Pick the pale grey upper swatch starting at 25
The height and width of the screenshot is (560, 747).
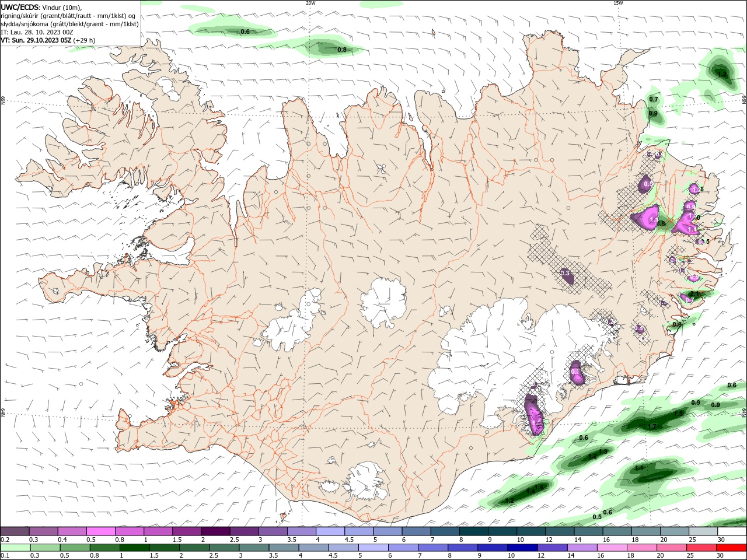pos(703,531)
